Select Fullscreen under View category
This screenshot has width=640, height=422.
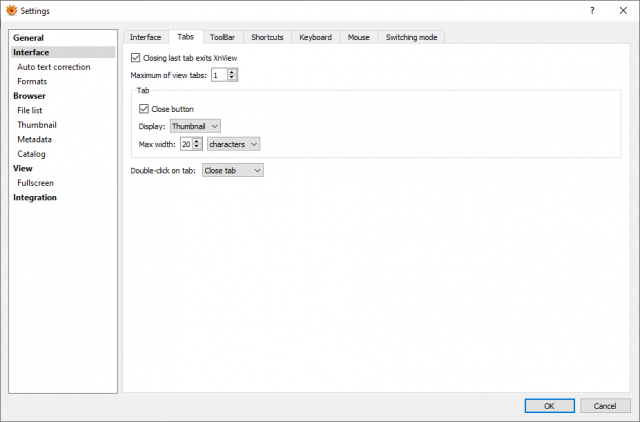[x=36, y=183]
